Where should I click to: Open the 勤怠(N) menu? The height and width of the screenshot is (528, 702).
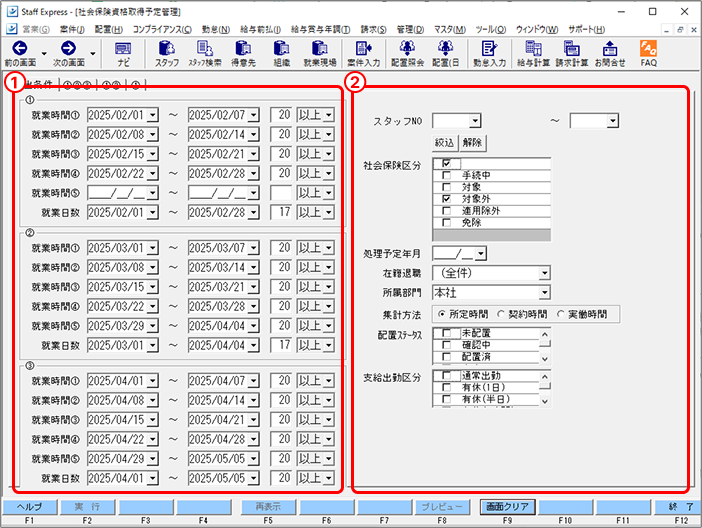(x=215, y=30)
